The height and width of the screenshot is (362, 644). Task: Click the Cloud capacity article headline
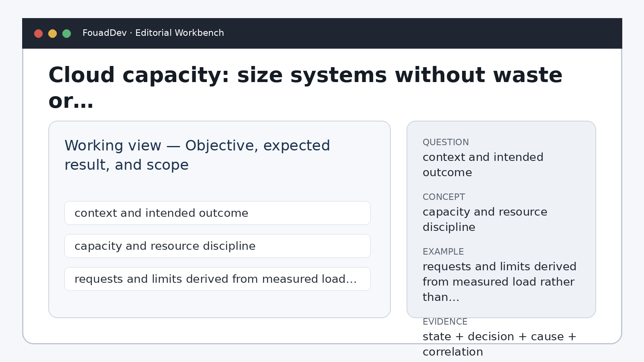pyautogui.click(x=305, y=87)
